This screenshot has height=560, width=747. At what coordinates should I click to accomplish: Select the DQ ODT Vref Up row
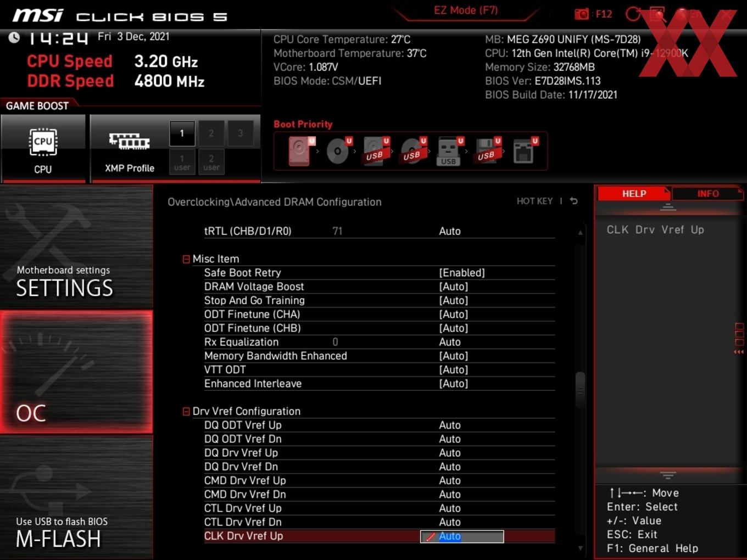click(x=379, y=425)
